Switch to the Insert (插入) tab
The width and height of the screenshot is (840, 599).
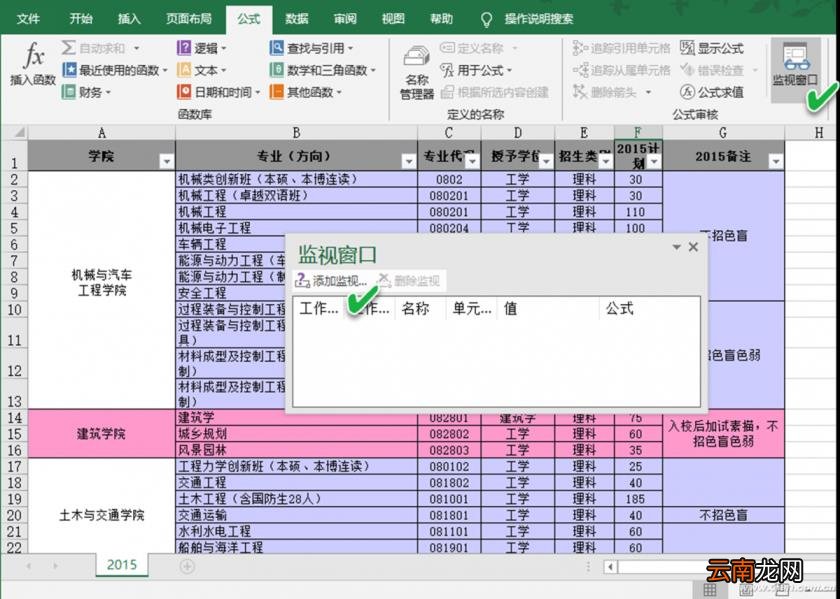129,19
